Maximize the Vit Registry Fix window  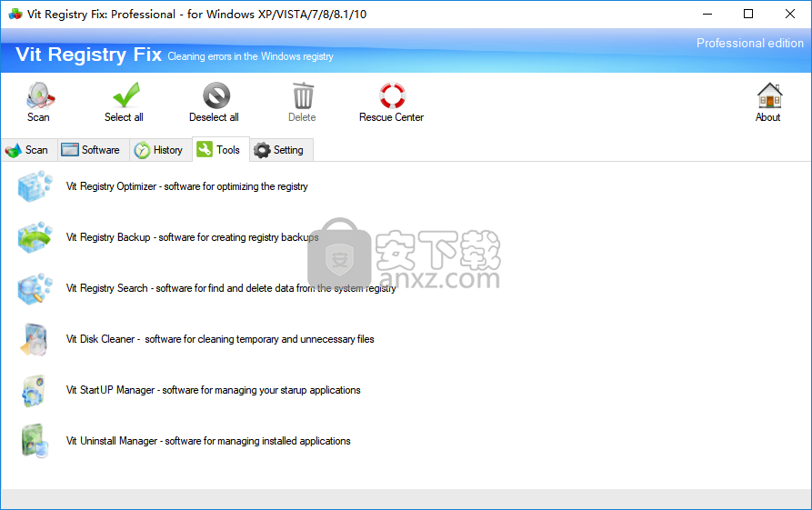(x=748, y=14)
